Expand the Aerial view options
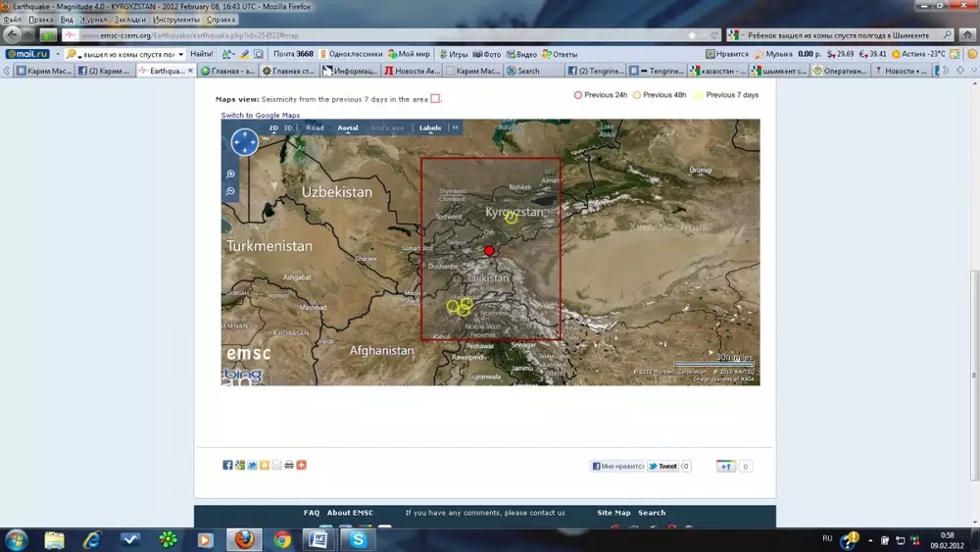The width and height of the screenshot is (980, 552). 348,128
